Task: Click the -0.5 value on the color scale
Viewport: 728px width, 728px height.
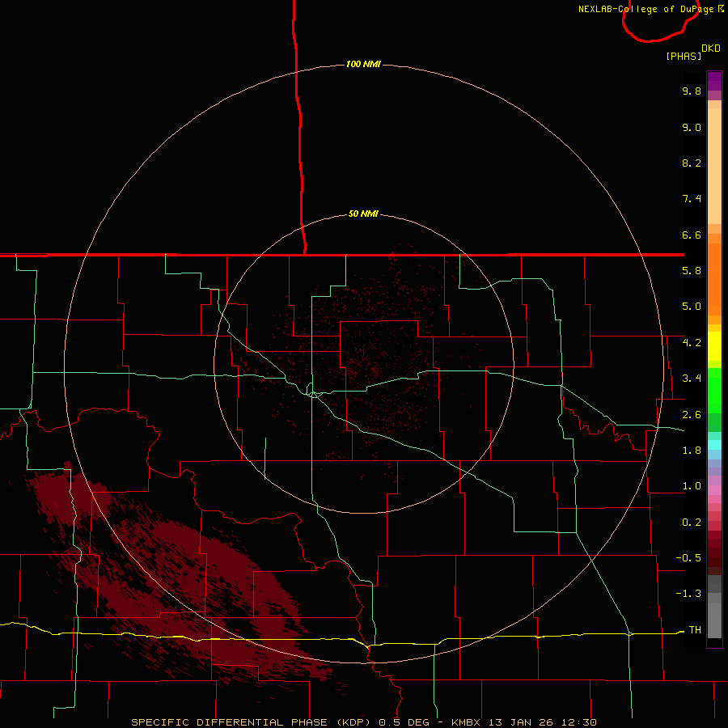Action: click(x=688, y=558)
